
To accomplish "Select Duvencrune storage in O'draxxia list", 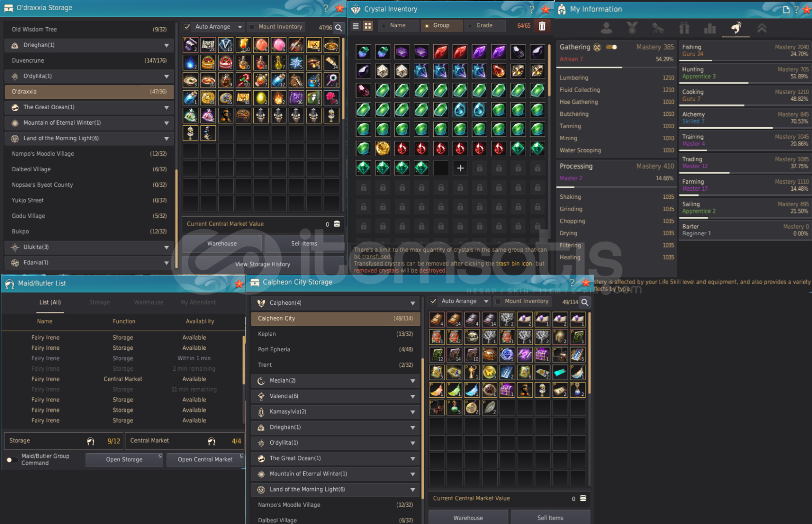I will [89, 61].
